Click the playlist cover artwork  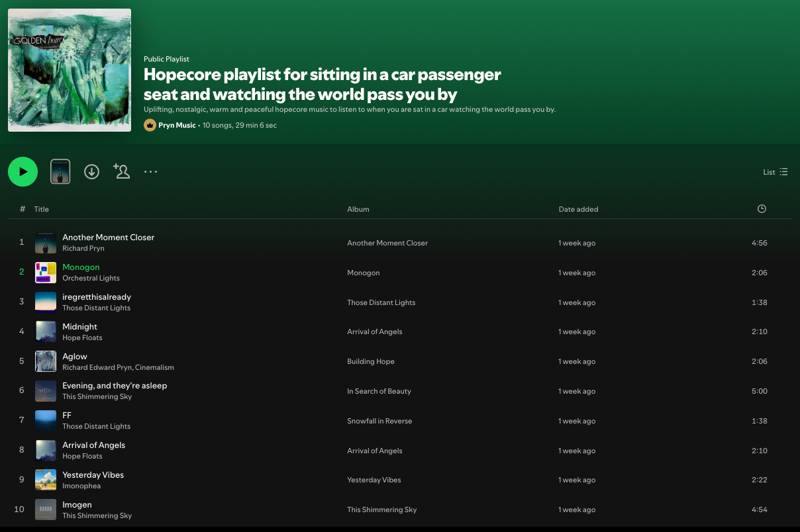(x=69, y=69)
